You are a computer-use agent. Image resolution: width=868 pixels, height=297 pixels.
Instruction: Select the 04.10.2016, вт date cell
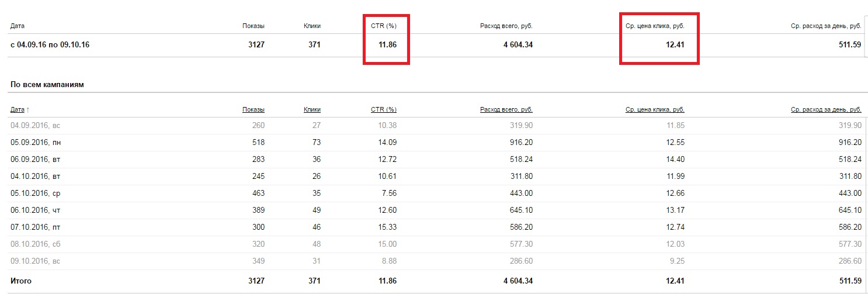34,176
